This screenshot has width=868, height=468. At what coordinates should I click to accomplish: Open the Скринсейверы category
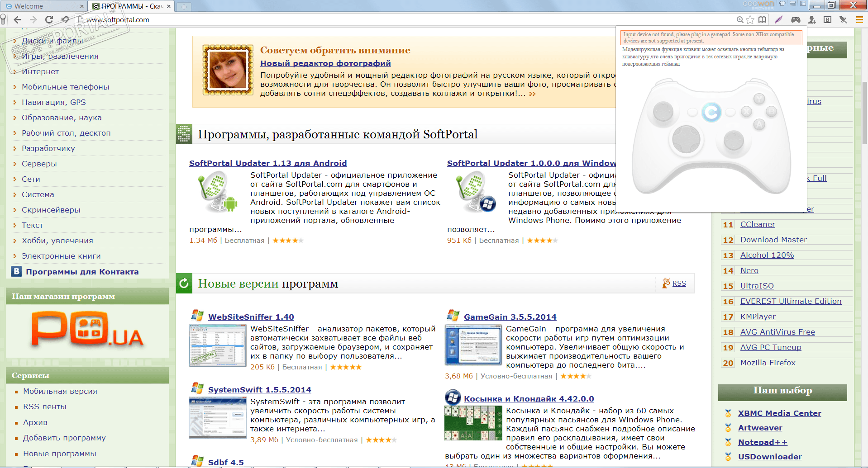point(51,210)
